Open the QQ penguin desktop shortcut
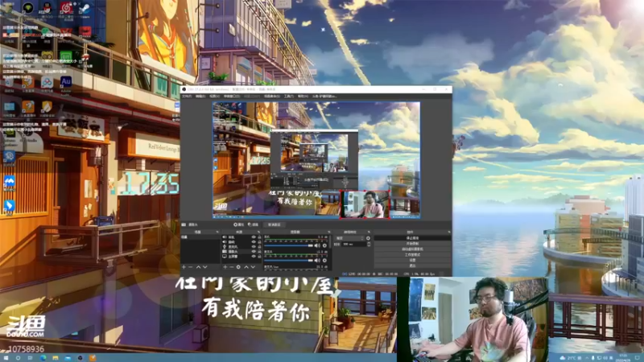 (x=47, y=9)
